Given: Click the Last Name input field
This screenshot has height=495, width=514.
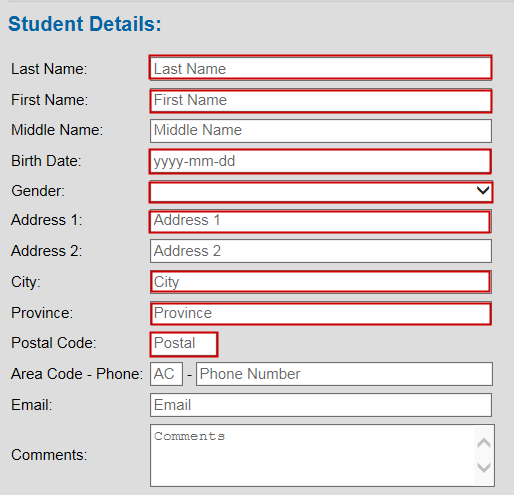Looking at the screenshot, I should click(x=320, y=68).
